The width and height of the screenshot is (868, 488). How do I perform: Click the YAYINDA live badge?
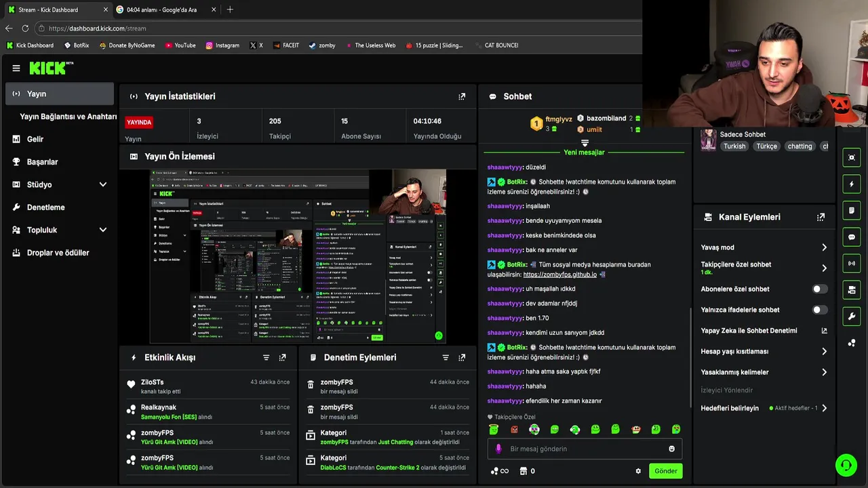point(139,122)
